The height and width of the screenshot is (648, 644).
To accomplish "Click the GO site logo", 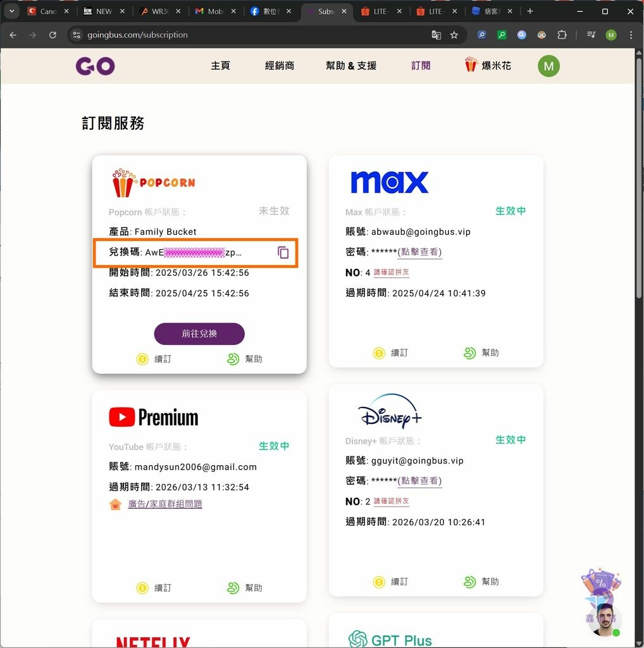I will [x=96, y=66].
